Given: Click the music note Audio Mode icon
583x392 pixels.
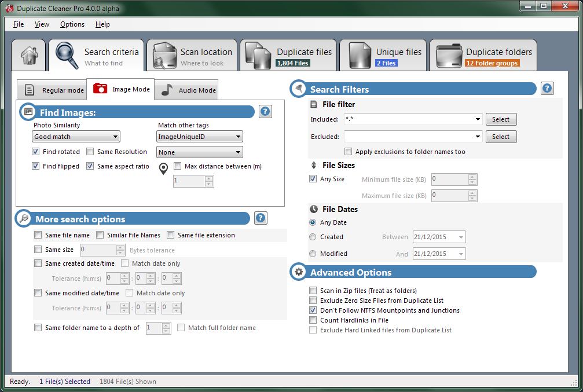Looking at the screenshot, I should 167,90.
